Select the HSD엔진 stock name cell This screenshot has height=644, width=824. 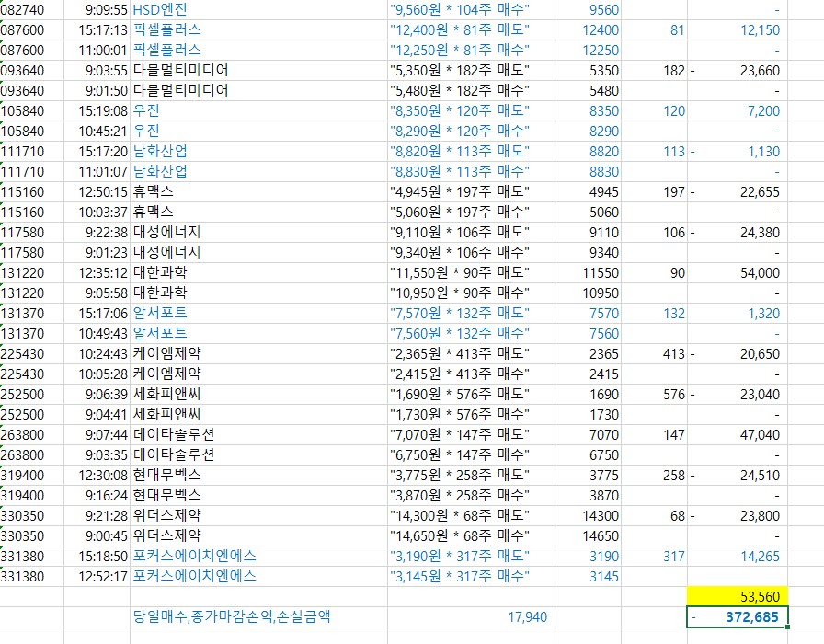pos(258,10)
